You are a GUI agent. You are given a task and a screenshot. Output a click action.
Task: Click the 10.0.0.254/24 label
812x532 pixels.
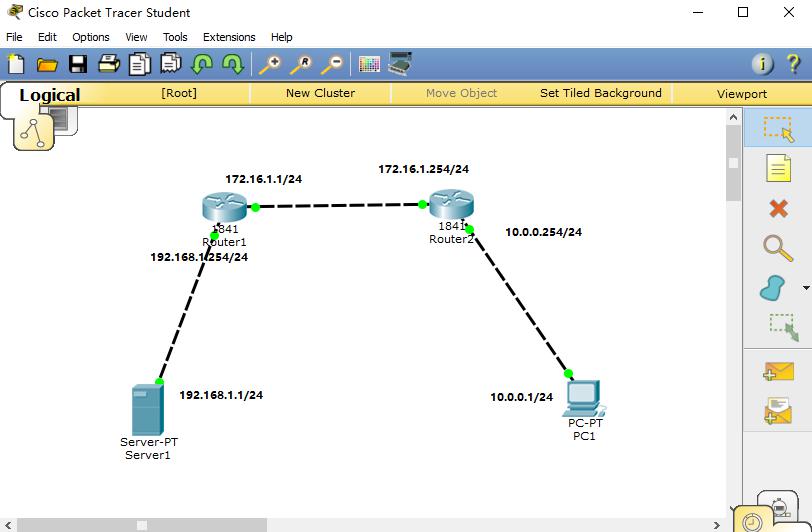pos(544,232)
